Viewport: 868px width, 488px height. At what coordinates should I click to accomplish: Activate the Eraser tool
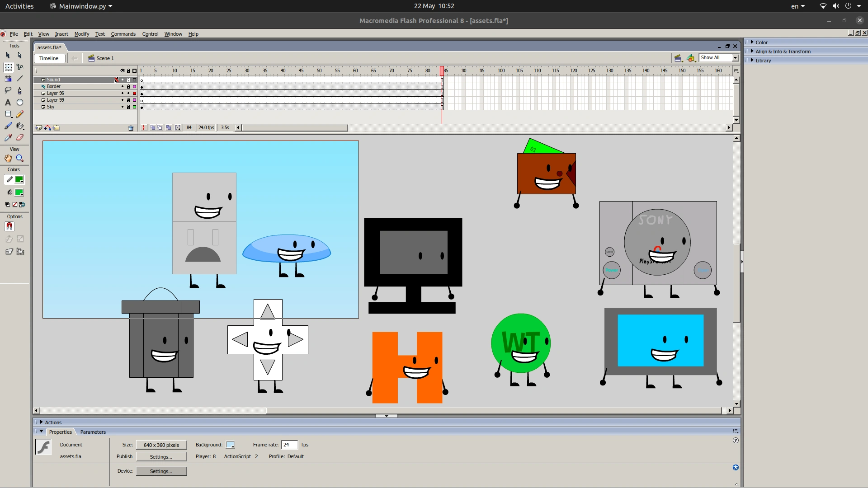click(20, 137)
